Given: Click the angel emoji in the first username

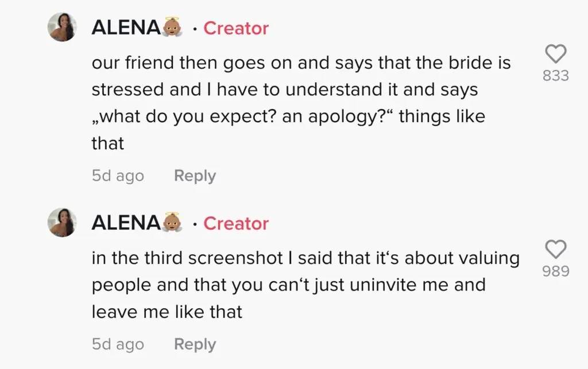Looking at the screenshot, I should [173, 28].
